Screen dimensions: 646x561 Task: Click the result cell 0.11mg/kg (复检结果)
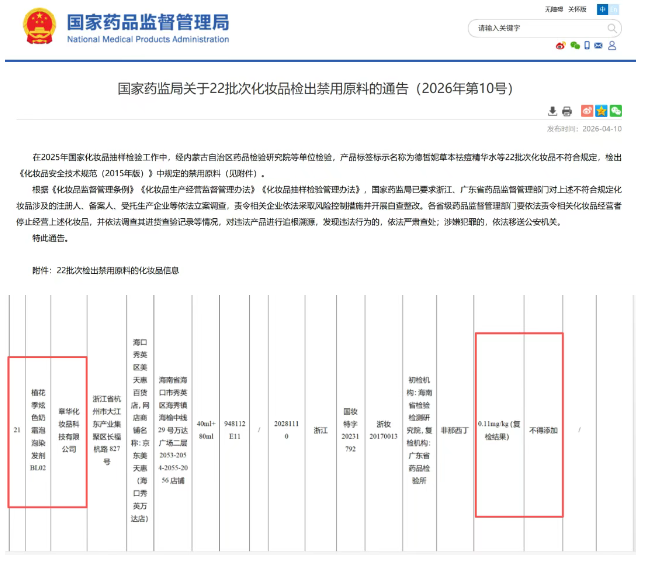[x=499, y=430]
